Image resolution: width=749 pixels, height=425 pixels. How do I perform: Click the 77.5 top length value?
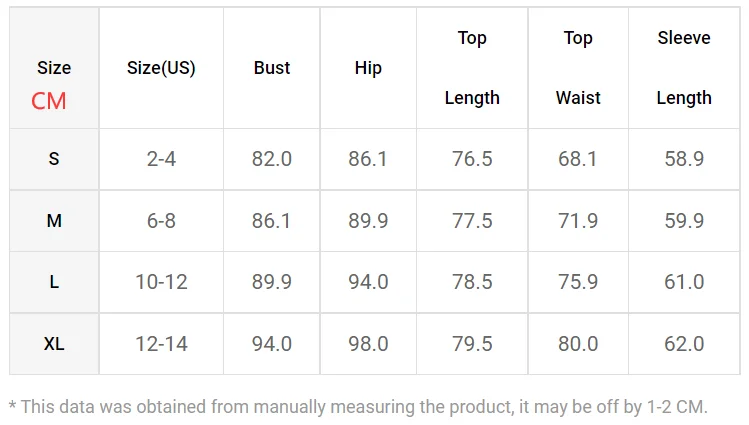tap(472, 221)
